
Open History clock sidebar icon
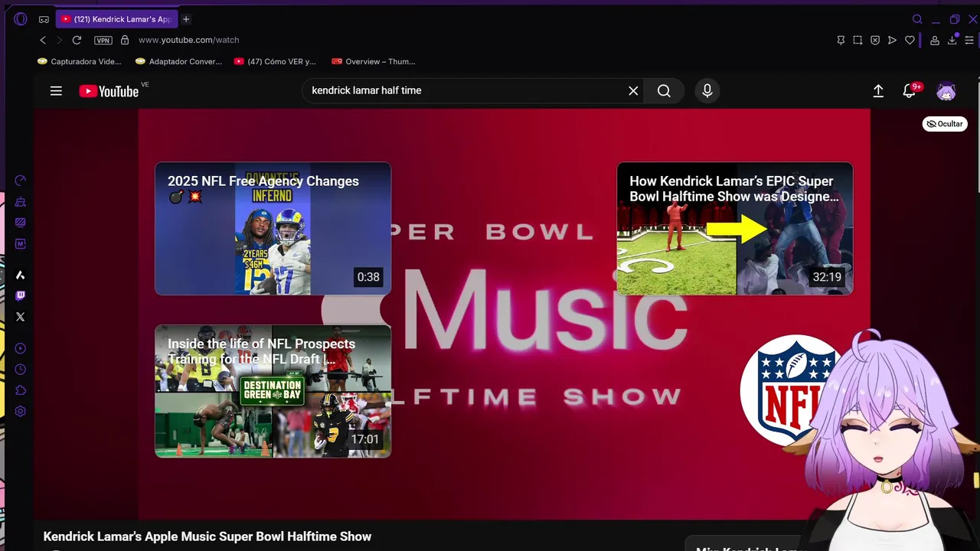coord(21,369)
